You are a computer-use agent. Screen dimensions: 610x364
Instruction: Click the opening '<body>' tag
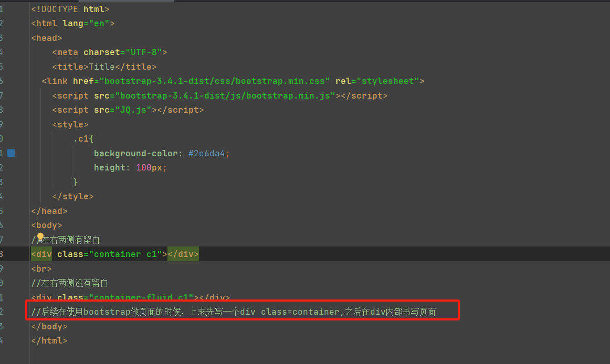point(47,226)
